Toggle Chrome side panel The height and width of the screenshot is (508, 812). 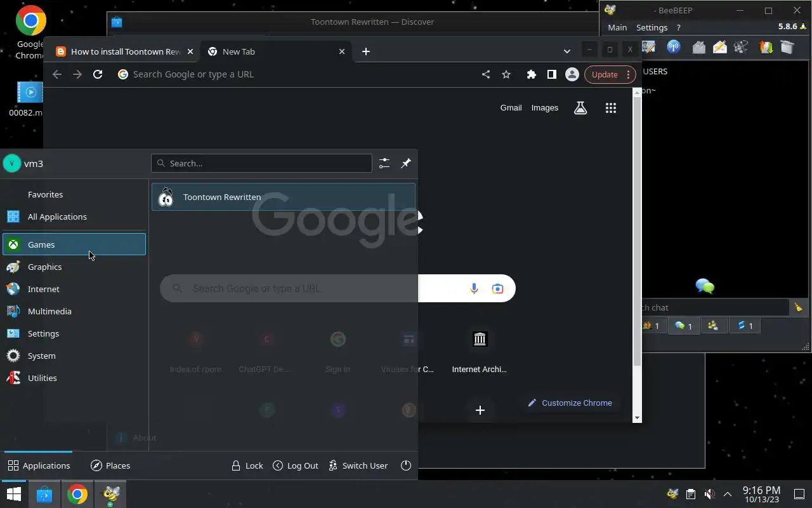point(552,74)
